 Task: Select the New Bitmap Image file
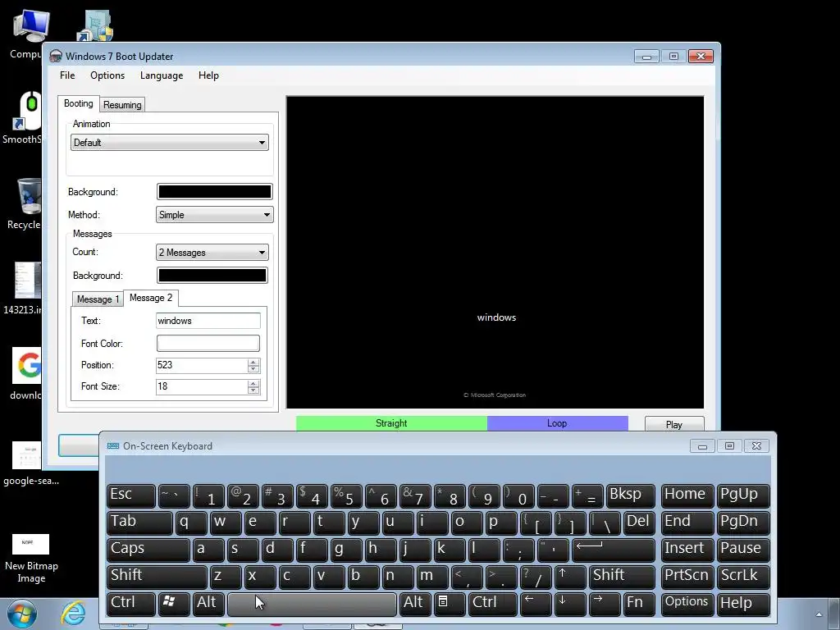click(x=31, y=558)
